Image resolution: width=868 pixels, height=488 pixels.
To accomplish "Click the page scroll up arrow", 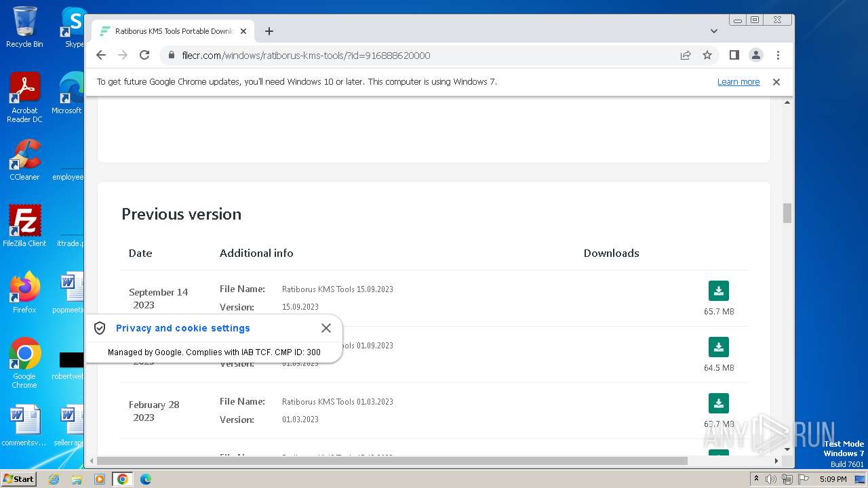I will (x=787, y=102).
